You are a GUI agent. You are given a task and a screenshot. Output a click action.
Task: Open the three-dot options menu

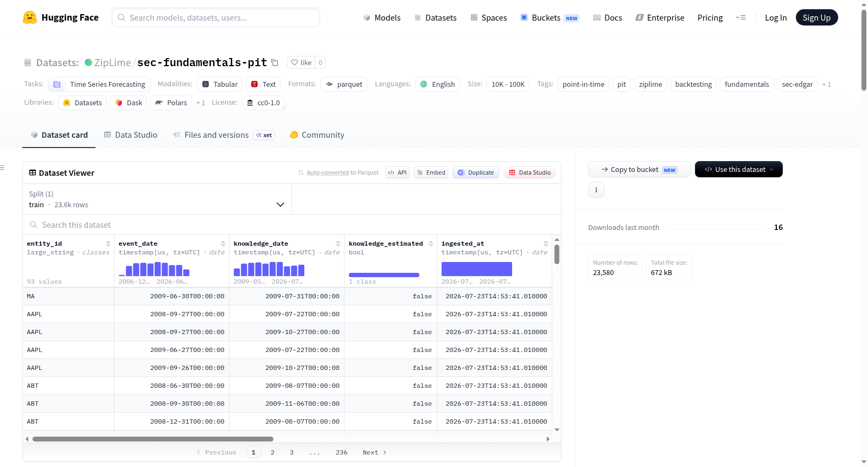pyautogui.click(x=596, y=190)
